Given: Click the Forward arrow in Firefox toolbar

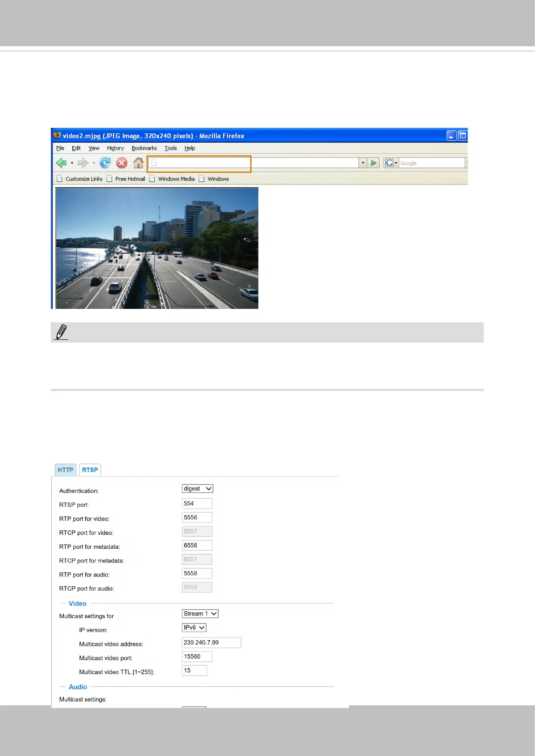Looking at the screenshot, I should tap(83, 163).
